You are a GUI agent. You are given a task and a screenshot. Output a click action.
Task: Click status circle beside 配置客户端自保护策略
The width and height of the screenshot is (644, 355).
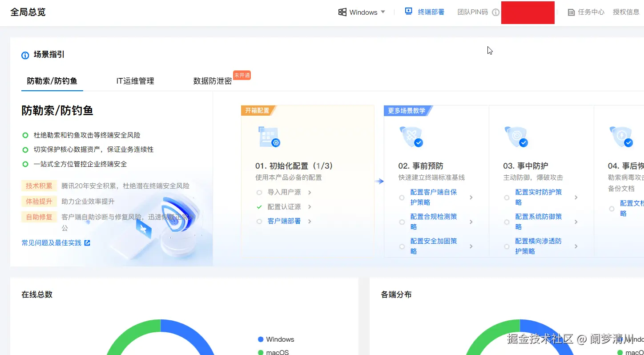pos(402,198)
